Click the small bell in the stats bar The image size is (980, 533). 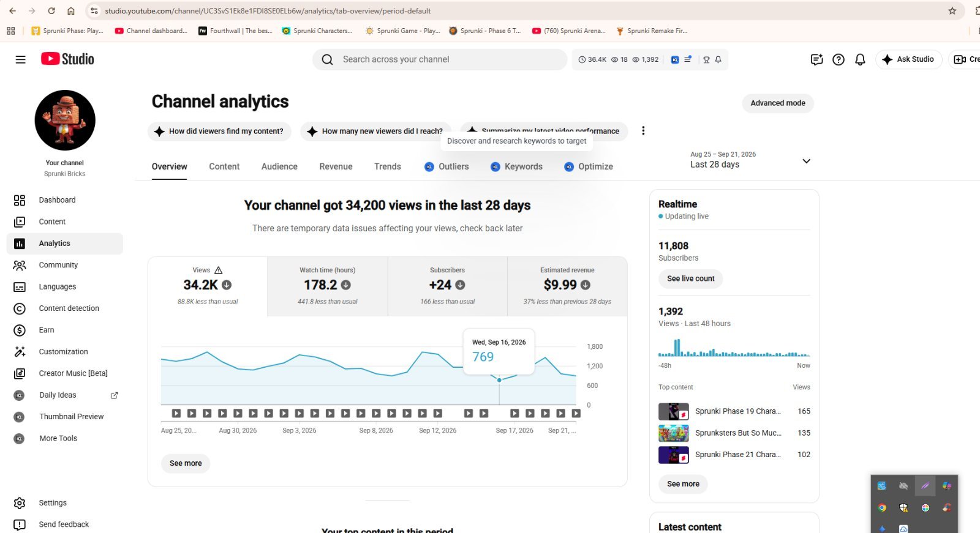[x=718, y=59]
